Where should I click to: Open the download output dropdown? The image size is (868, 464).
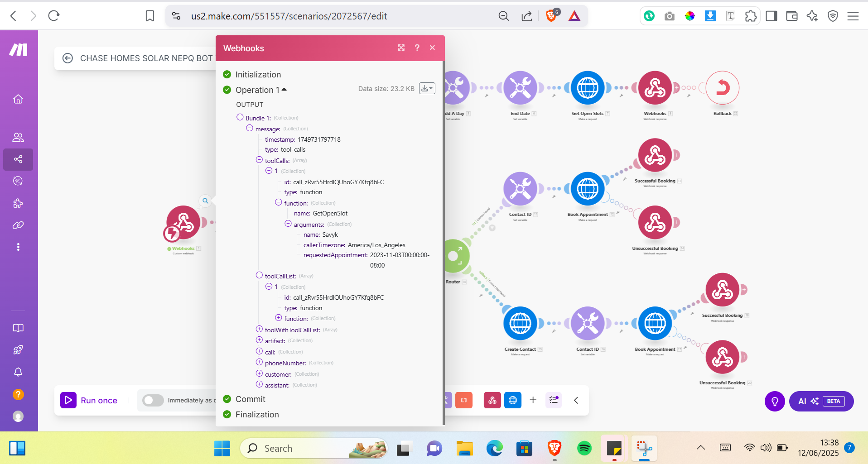[x=427, y=88]
